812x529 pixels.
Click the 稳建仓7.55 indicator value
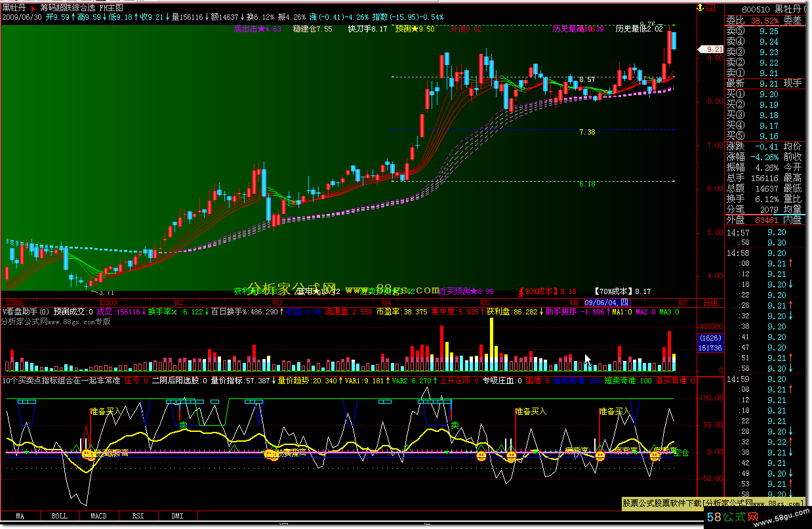pos(313,29)
